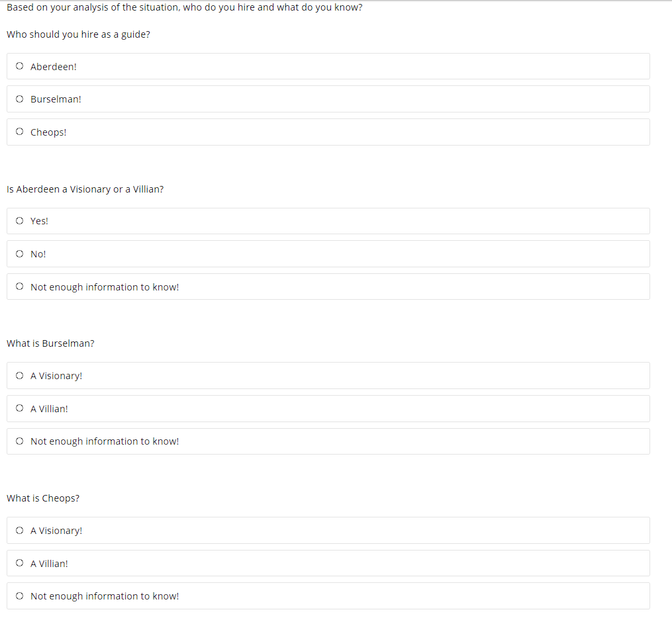Choose Yes for the Aberdeen question
This screenshot has height=620, width=672.
click(19, 220)
